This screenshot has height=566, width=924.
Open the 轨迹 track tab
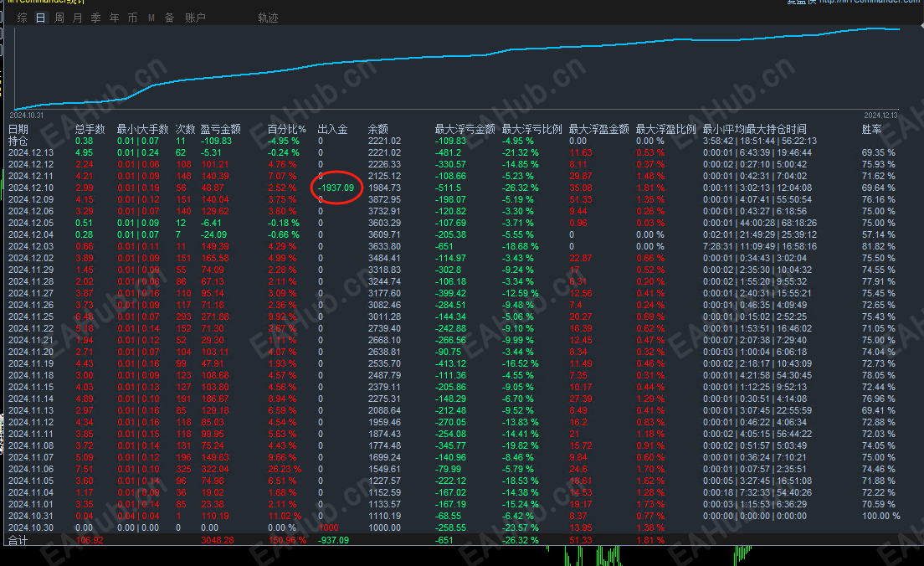(x=268, y=18)
